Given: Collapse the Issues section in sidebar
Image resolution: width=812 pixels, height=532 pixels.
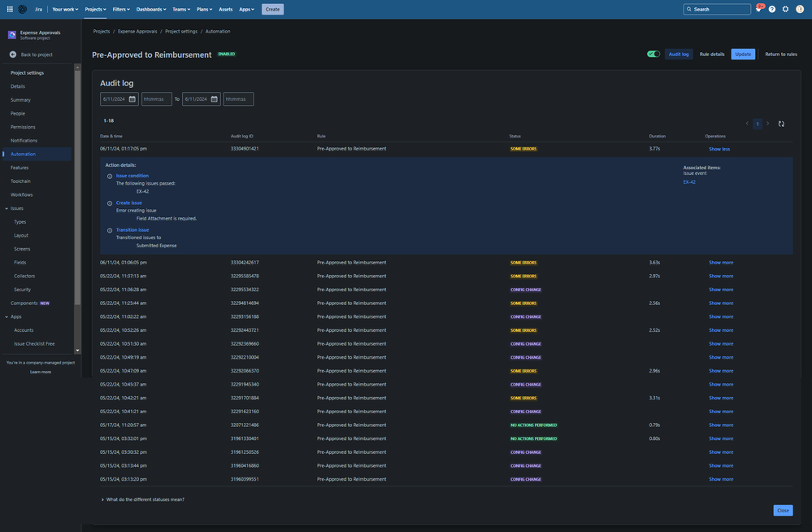Looking at the screenshot, I should 7,208.
